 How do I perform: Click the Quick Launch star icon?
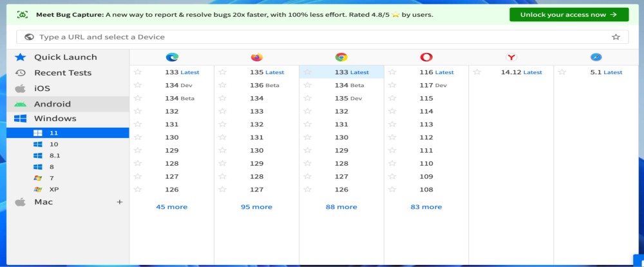20,57
